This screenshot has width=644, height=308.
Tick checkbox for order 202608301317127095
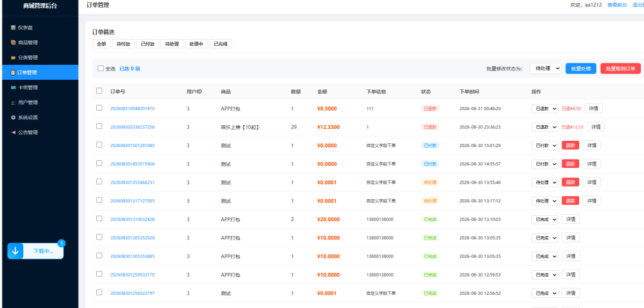[99, 200]
